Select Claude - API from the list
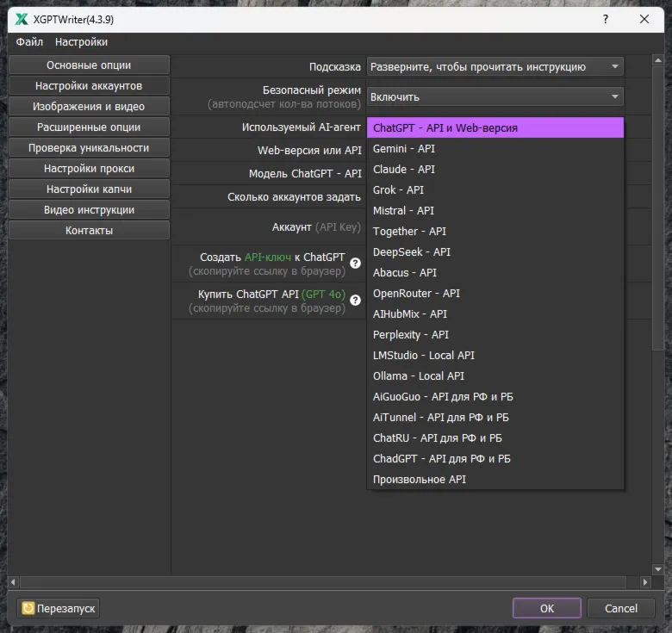Image resolution: width=672 pixels, height=633 pixels. coord(404,170)
